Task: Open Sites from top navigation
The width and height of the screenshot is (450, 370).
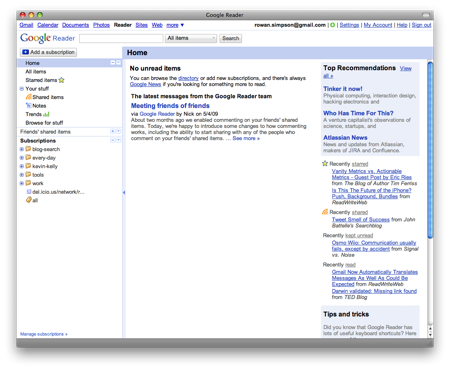Action: [x=142, y=25]
